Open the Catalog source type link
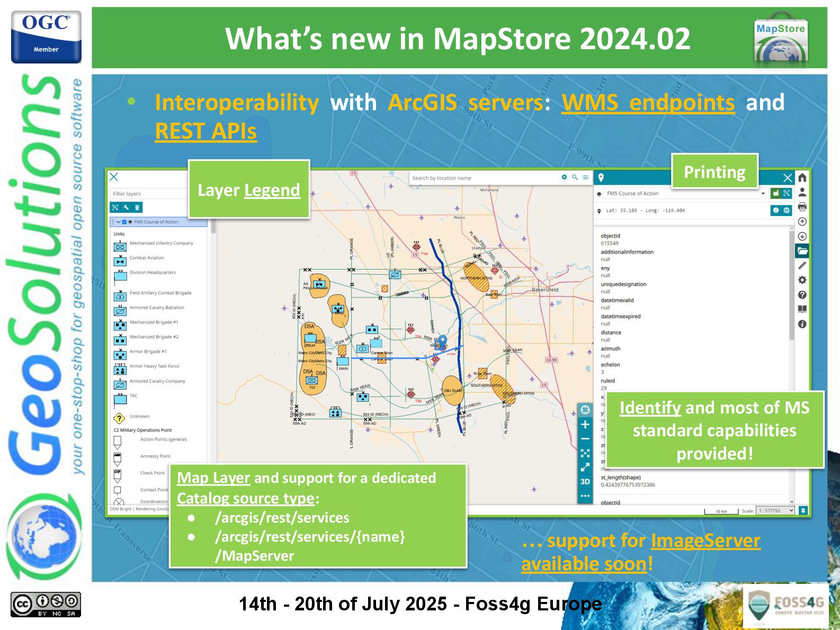 tap(246, 499)
